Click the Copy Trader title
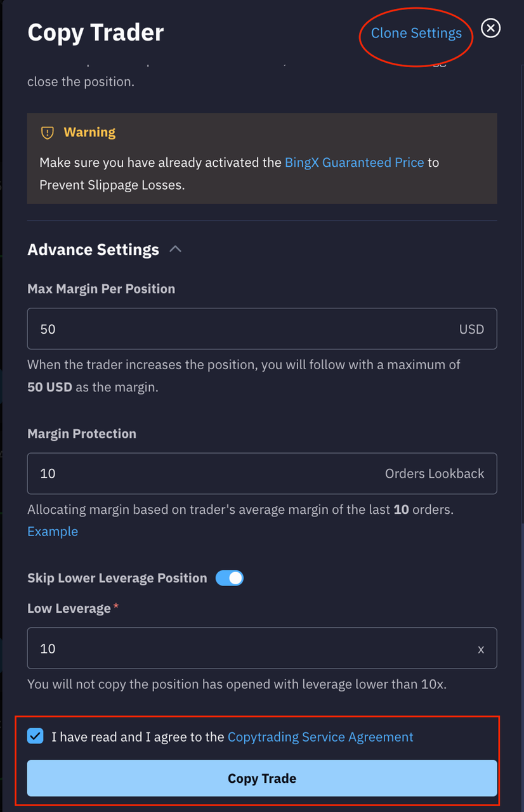524x812 pixels. pos(96,32)
